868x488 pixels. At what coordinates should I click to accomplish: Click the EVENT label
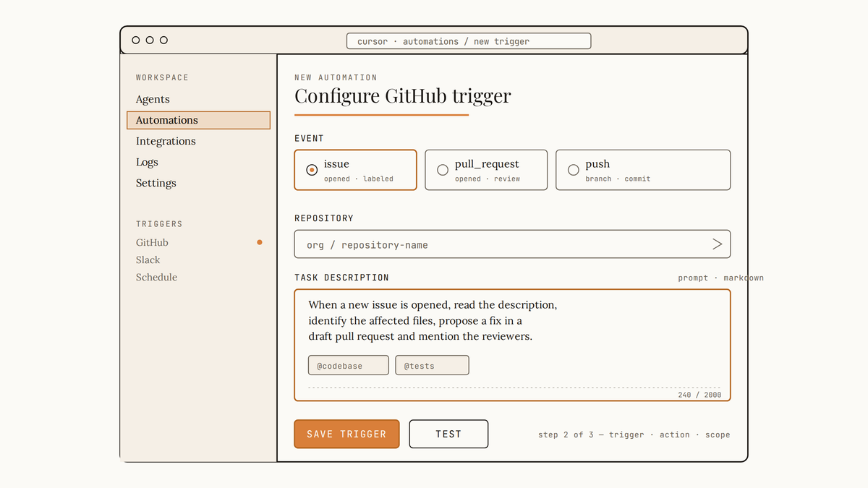coord(309,138)
